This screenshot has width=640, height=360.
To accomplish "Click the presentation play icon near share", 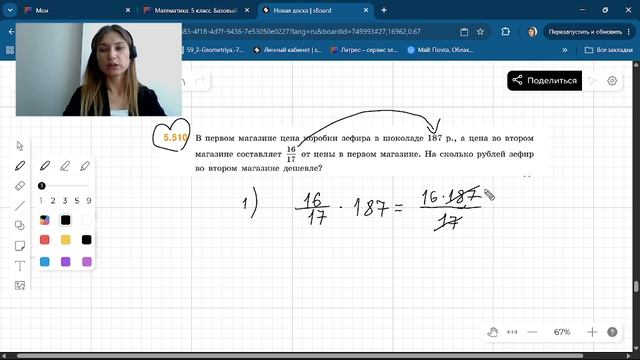I will [x=592, y=81].
